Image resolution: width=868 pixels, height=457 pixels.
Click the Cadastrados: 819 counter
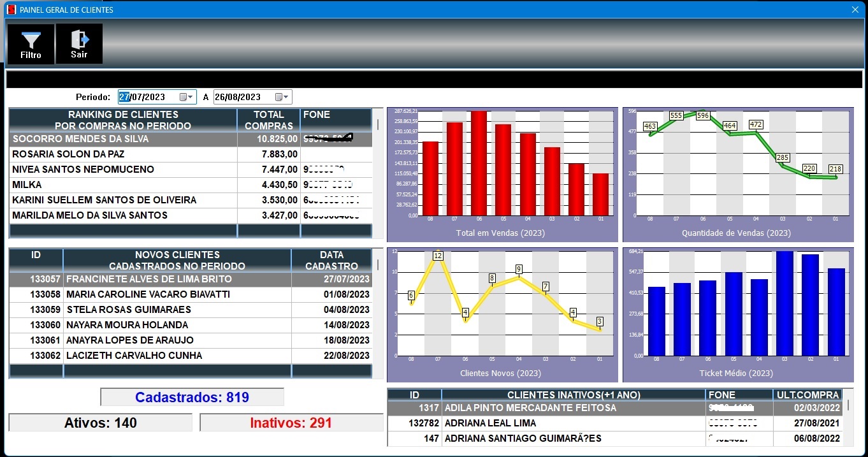192,398
